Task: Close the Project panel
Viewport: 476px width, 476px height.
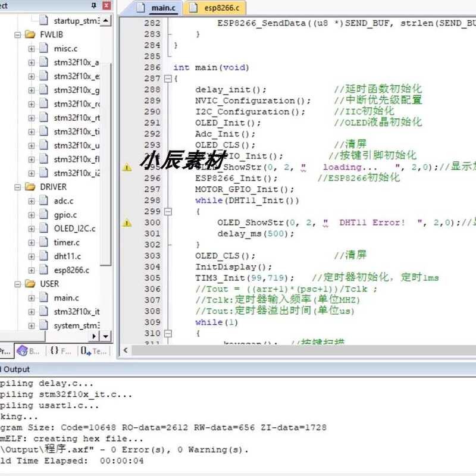Action: [107, 5]
